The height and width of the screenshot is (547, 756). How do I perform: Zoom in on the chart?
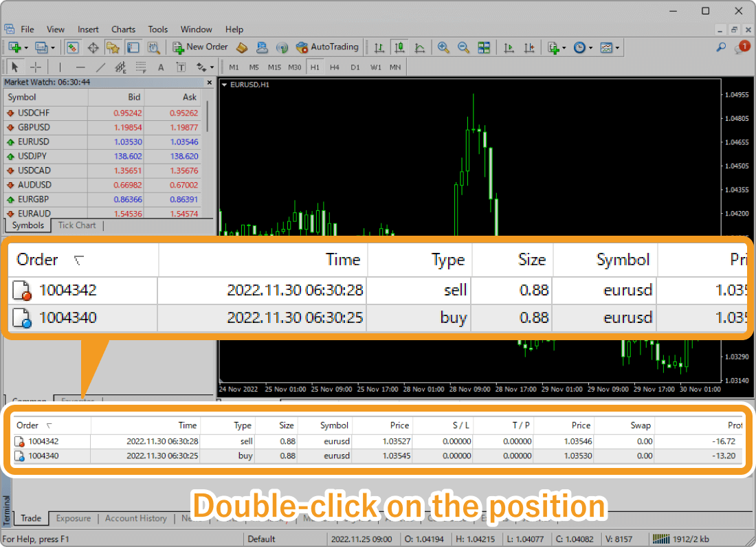443,47
